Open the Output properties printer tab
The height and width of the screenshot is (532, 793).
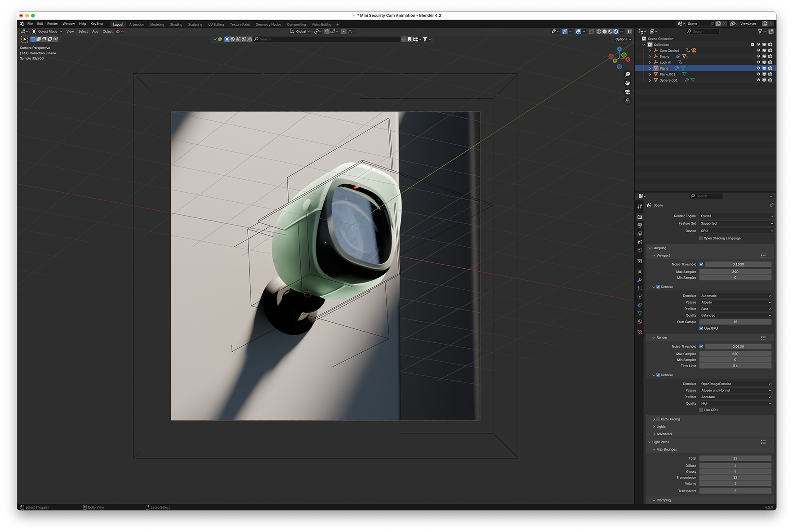coord(640,225)
